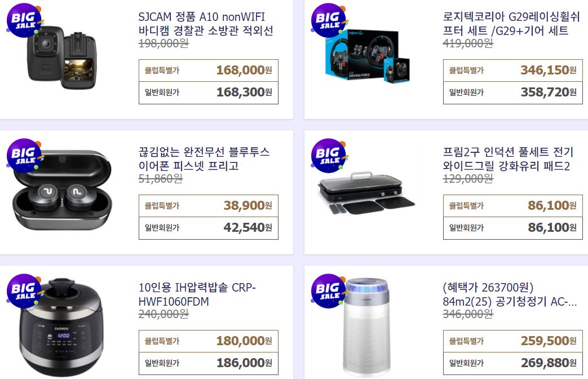Viewport: 588px width, 379px height.
Task: Click BIG SALE badge on Logitech G29 wheel
Action: coord(329,20)
